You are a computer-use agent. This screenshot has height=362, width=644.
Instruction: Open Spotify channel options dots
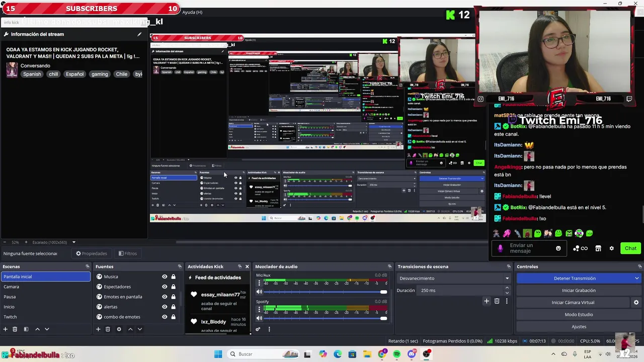259,309
